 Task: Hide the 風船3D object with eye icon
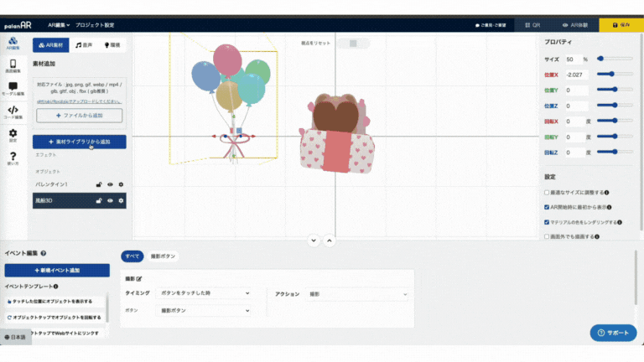tap(110, 201)
